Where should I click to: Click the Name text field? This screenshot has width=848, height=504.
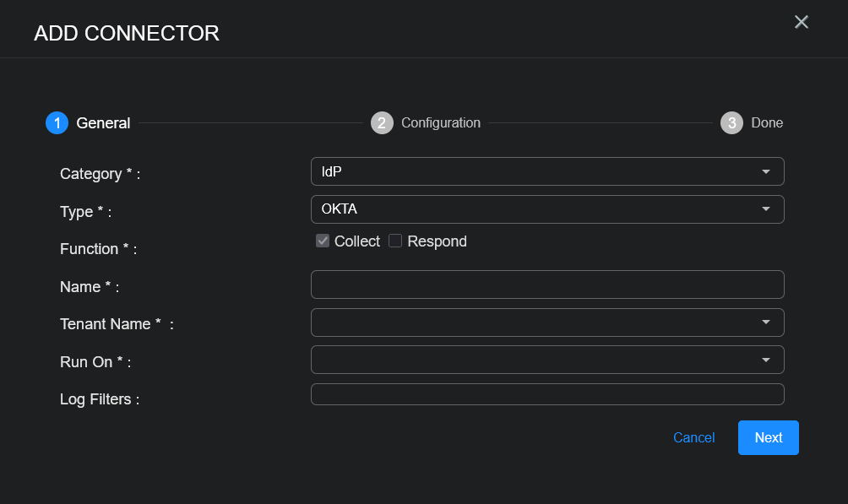[546, 285]
